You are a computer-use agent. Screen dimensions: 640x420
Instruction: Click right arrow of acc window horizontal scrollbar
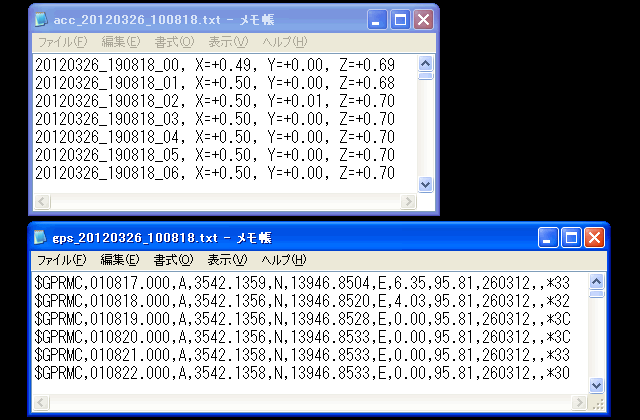[x=408, y=201]
